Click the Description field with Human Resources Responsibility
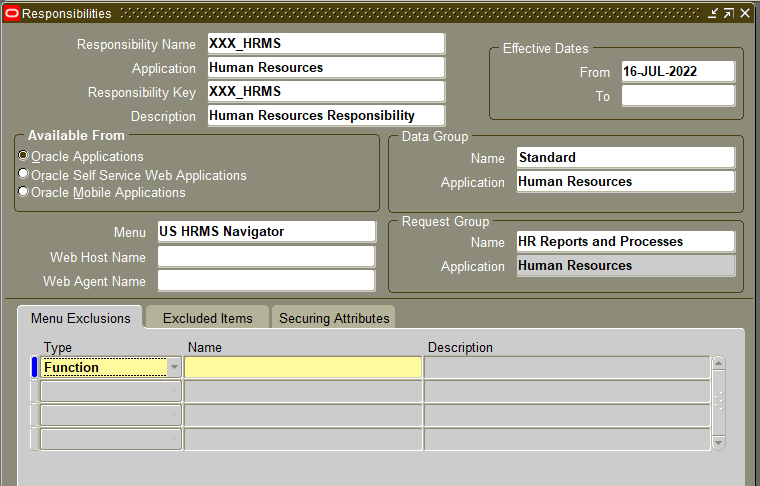Viewport: 760px width, 486px height. coord(326,116)
